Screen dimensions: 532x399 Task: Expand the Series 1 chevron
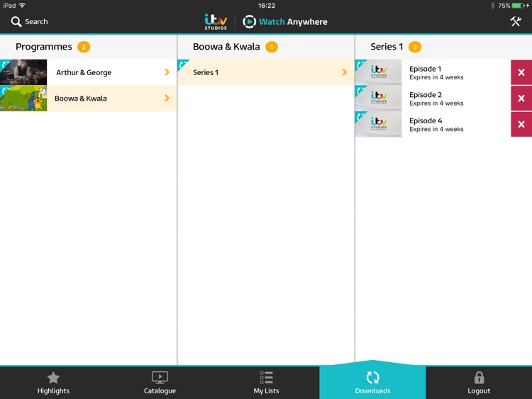click(x=344, y=72)
